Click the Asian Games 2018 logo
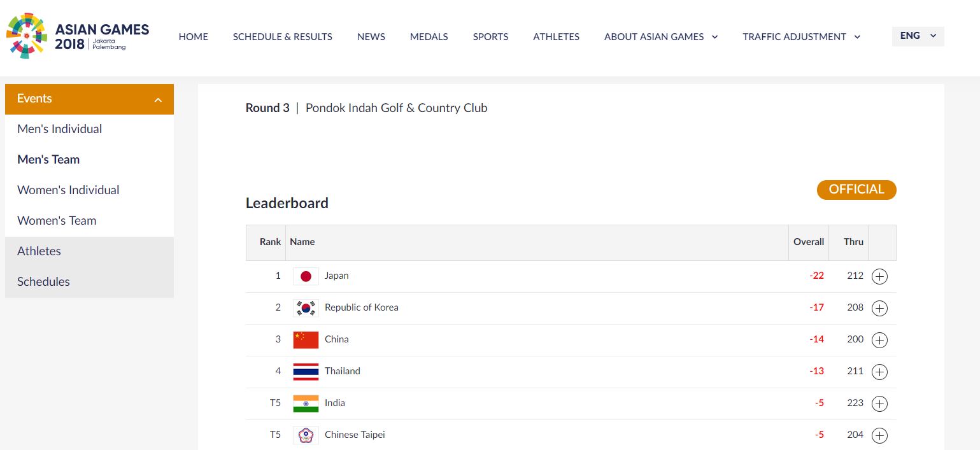This screenshot has width=980, height=450. pyautogui.click(x=78, y=36)
